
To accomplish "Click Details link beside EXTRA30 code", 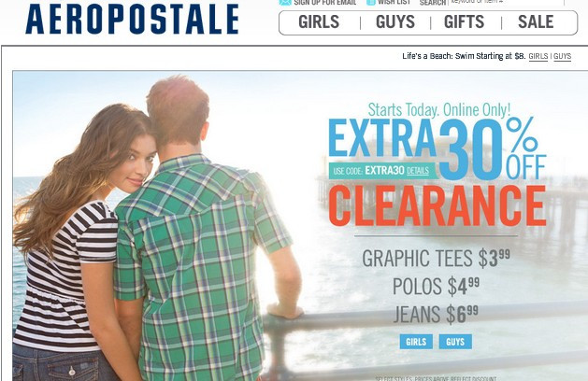I will pos(418,171).
